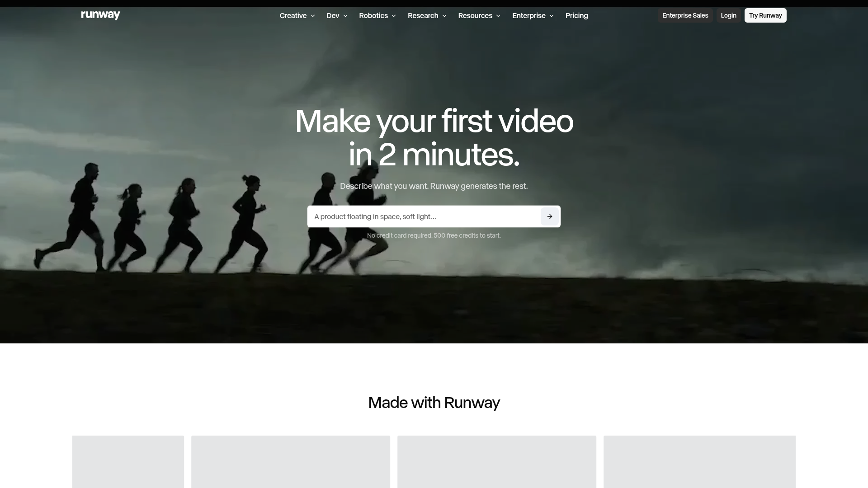This screenshot has width=868, height=488.
Task: Open the Resources menu label
Action: tap(475, 15)
